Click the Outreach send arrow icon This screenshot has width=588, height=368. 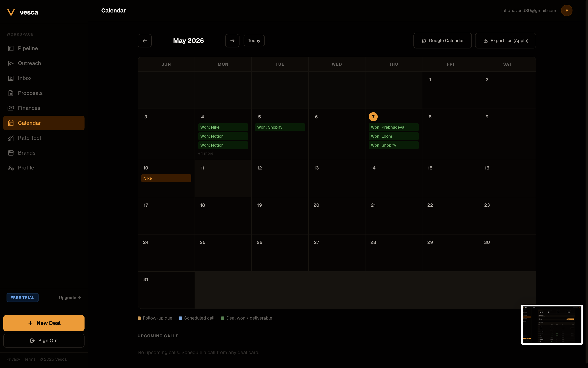[11, 63]
